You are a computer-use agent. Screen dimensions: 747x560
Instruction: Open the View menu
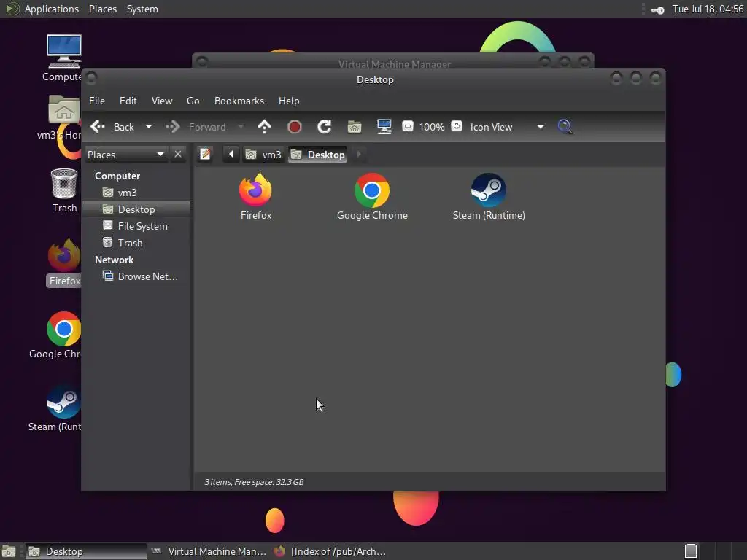[162, 101]
